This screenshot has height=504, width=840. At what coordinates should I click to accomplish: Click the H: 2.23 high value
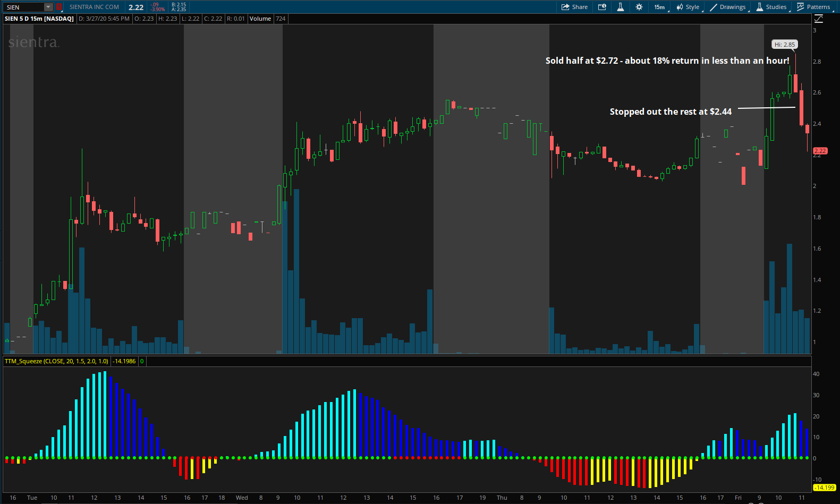point(168,19)
